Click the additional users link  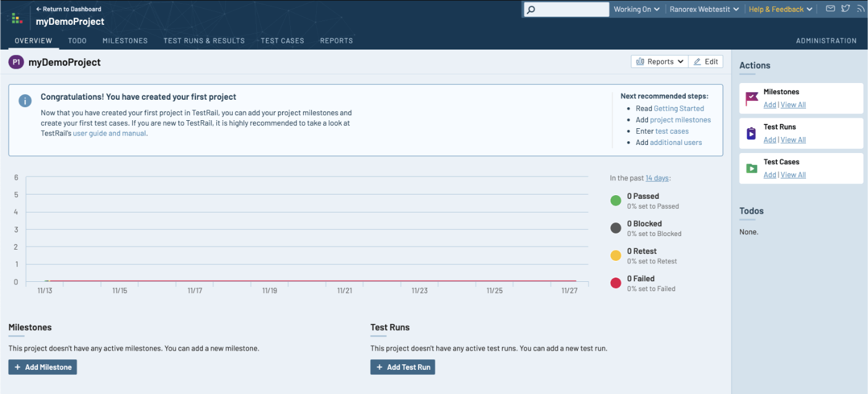click(676, 142)
